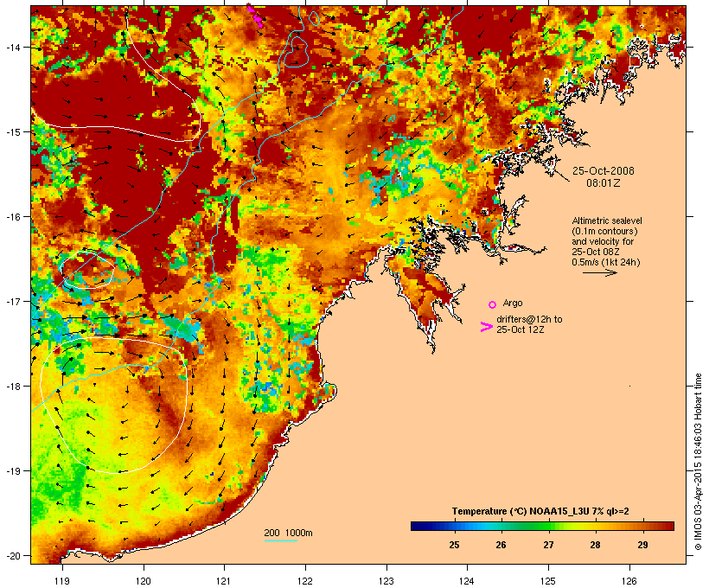Click the 0.5m/s velocity scale arrow
The height and width of the screenshot is (588, 709).
pos(599,272)
